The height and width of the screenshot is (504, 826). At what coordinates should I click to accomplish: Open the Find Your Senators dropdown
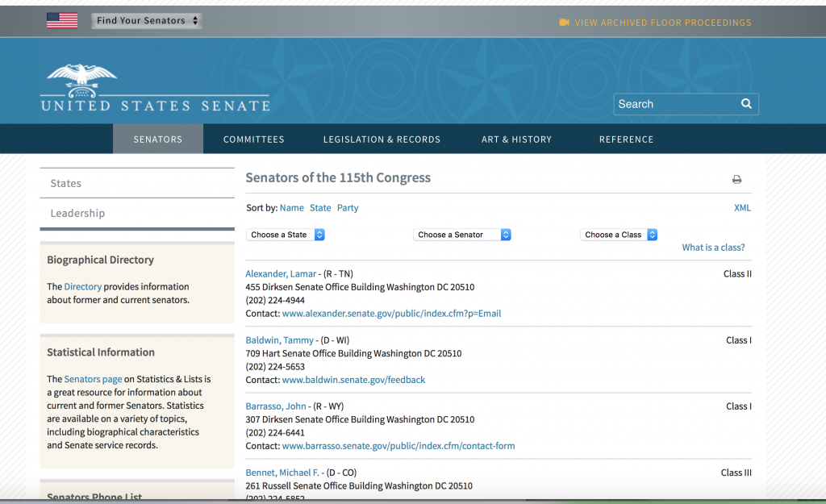pos(147,20)
